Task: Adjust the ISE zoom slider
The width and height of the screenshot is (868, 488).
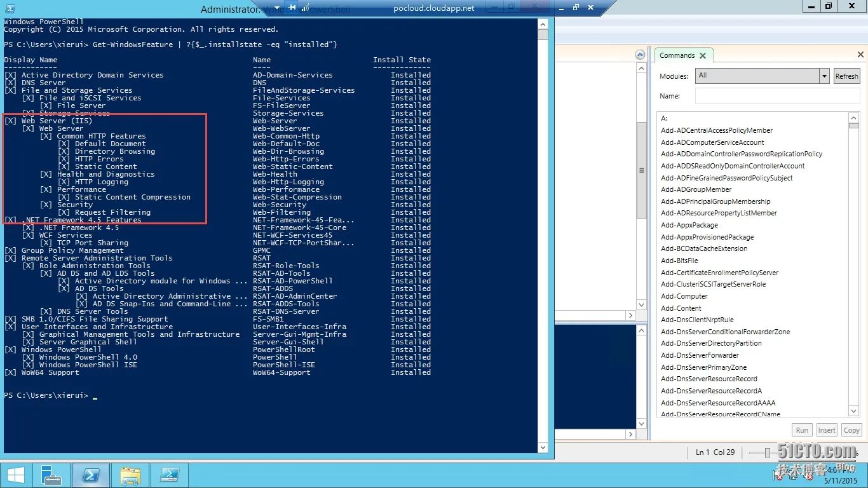Action: [767, 452]
